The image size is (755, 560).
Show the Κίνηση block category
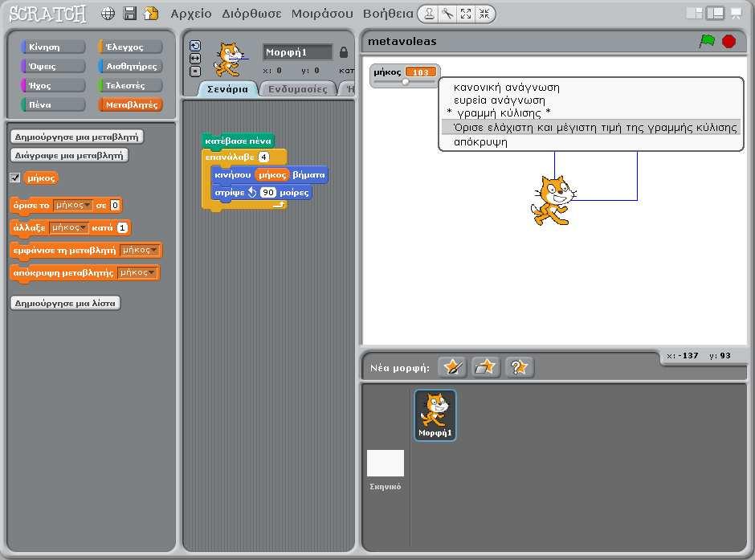[x=53, y=47]
